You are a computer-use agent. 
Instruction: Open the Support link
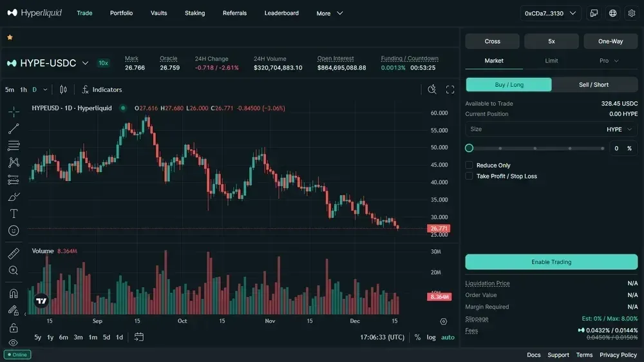click(x=558, y=355)
